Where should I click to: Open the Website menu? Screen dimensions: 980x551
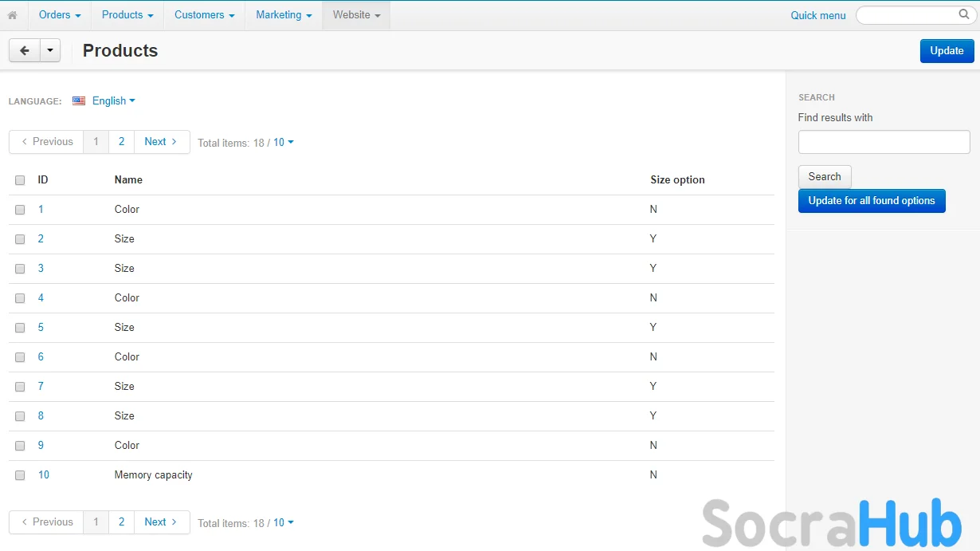click(356, 15)
